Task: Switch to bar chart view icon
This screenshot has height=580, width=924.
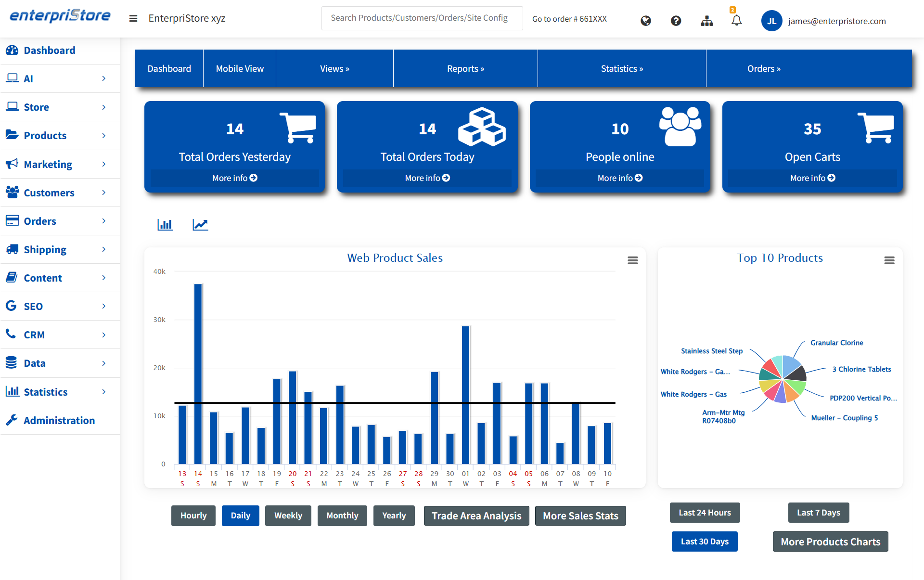Action: pos(165,225)
